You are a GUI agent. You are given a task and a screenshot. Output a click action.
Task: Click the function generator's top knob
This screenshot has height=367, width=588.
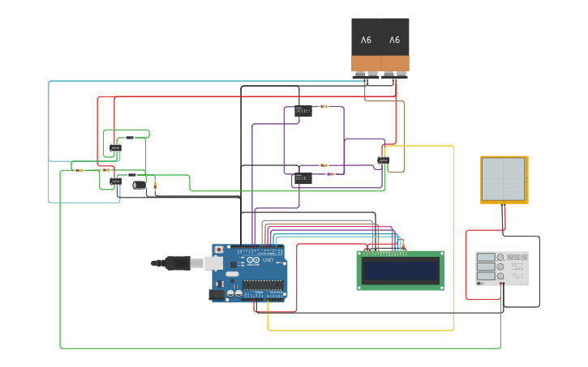point(500,258)
